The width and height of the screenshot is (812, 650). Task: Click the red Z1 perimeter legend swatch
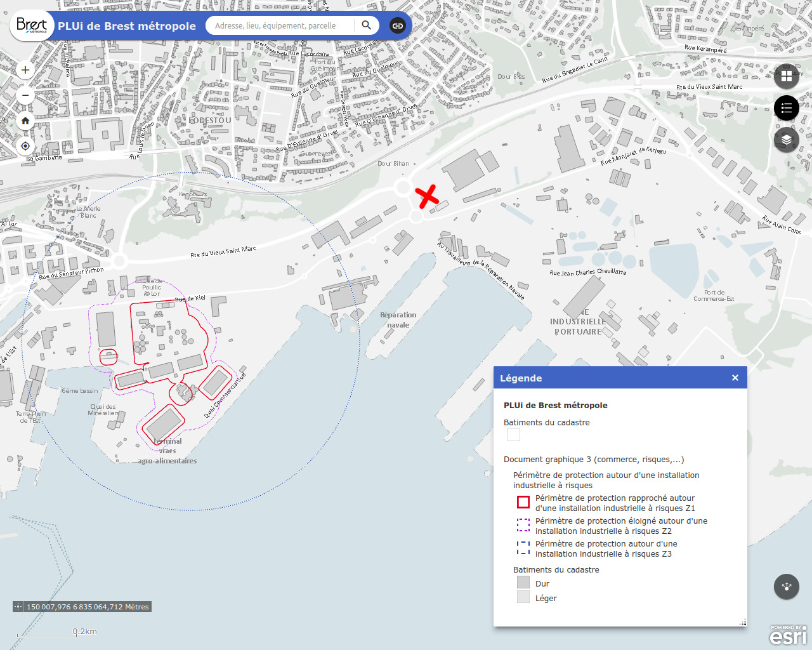click(x=523, y=503)
